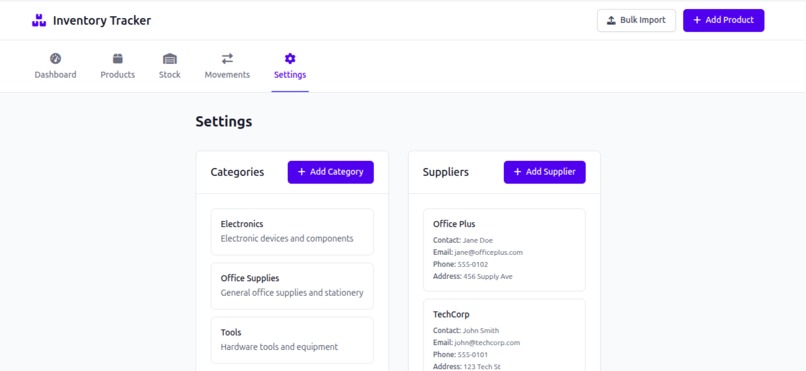Screen dimensions: 806x371
Task: Click the Add Supplier button
Action: click(x=544, y=172)
